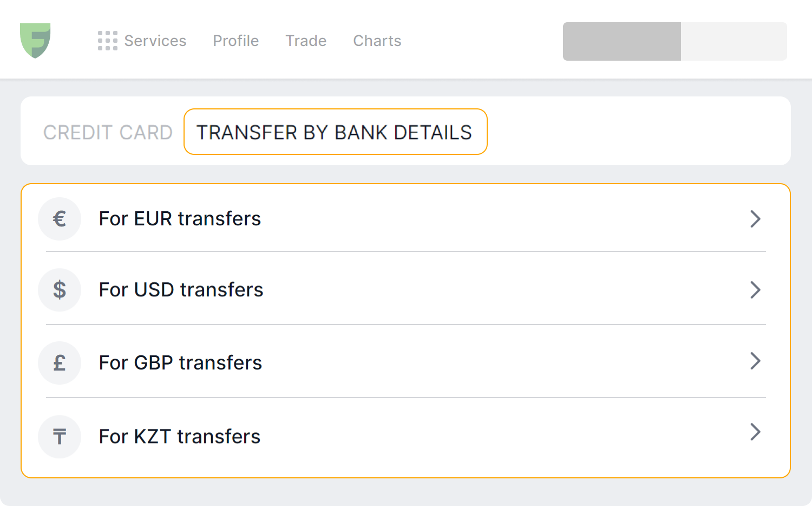Click the dollar currency icon

[x=60, y=290]
